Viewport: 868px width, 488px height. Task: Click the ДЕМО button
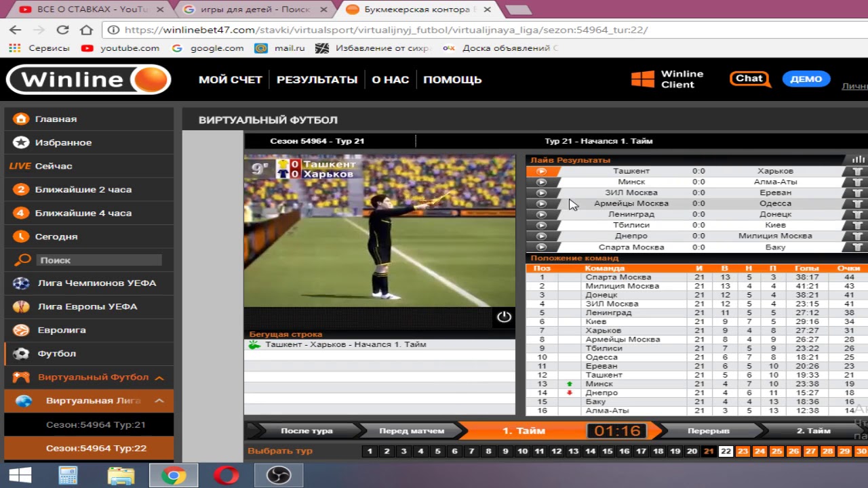806,79
